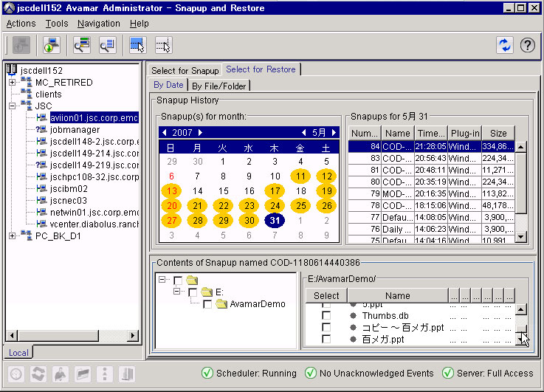This screenshot has height=392, width=544.
Task: Click the restore-to-client toolbar icon
Action: [x=52, y=45]
